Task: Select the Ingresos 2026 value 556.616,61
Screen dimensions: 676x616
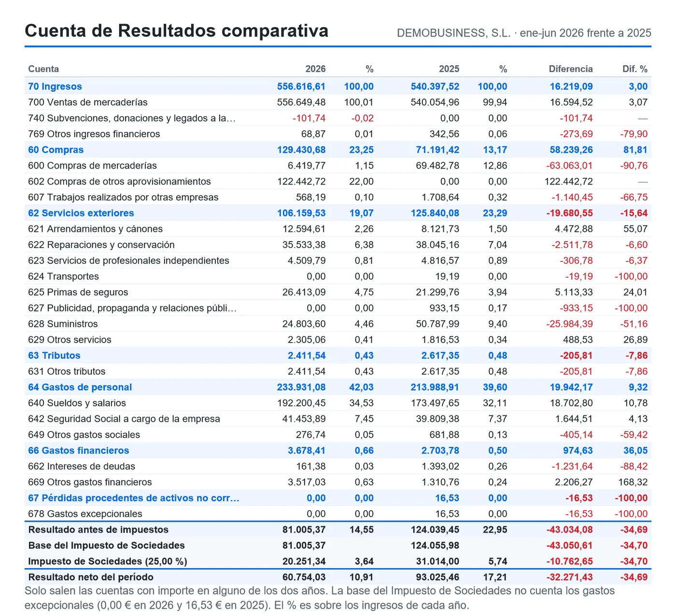Action: [x=301, y=86]
